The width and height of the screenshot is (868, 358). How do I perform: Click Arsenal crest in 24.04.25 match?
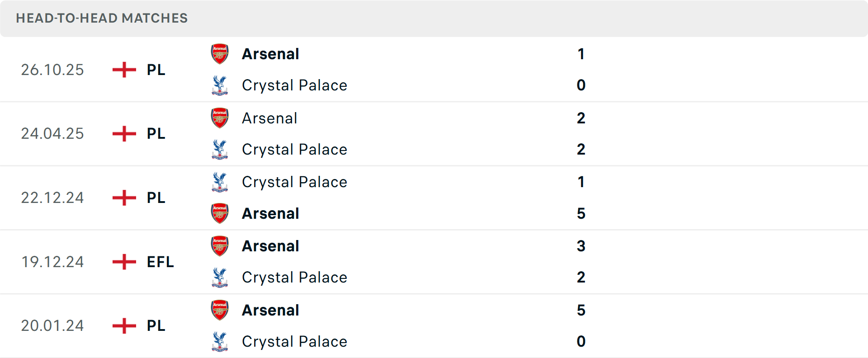[220, 118]
